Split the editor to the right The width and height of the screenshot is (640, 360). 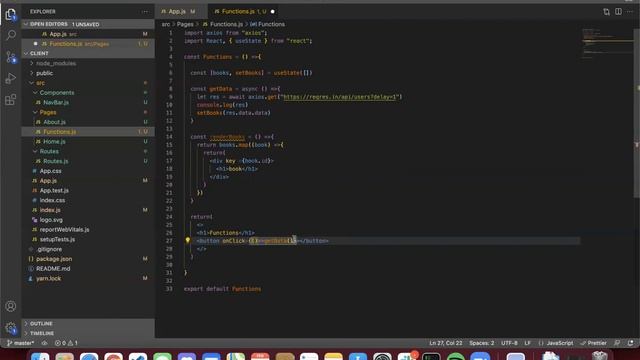tap(618, 11)
